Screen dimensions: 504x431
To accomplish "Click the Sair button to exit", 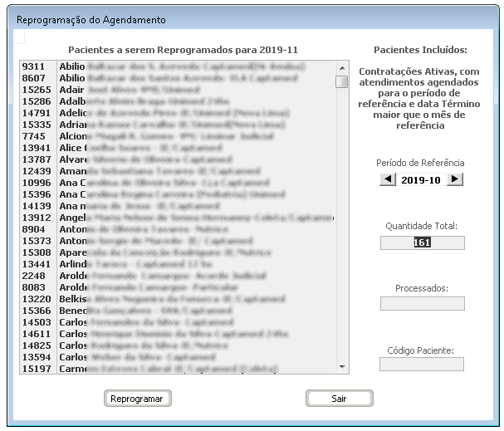I will tap(339, 399).
